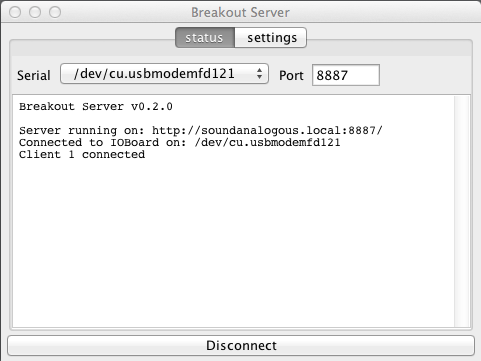
Task: Click the empty area of the log console
Action: (233, 243)
